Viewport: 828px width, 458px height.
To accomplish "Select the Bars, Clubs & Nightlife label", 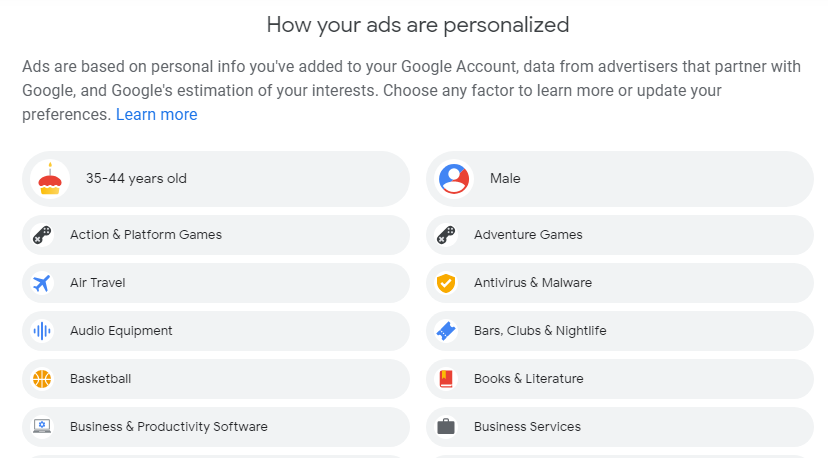I will coord(540,331).
